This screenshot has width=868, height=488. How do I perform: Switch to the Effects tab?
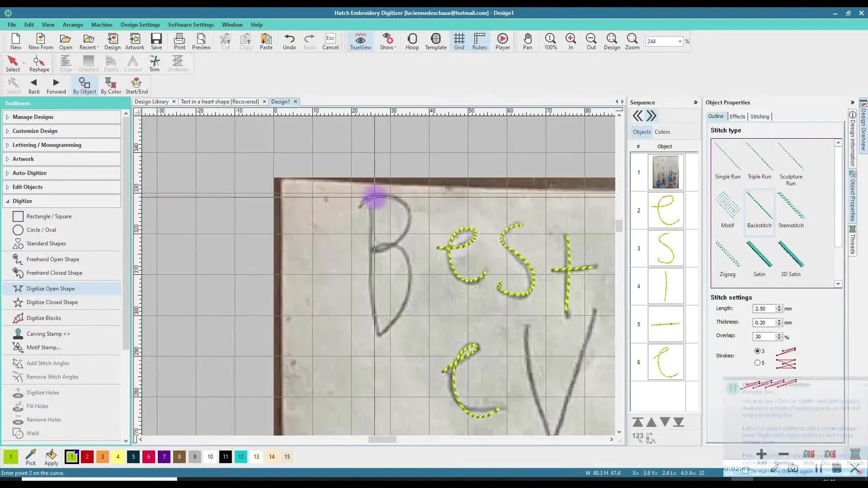(x=737, y=116)
